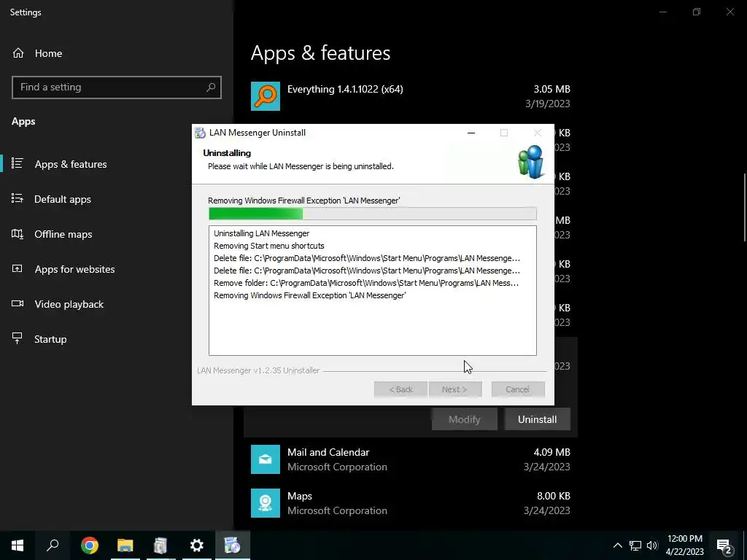
Task: Open the network tray icon
Action: tap(635, 545)
